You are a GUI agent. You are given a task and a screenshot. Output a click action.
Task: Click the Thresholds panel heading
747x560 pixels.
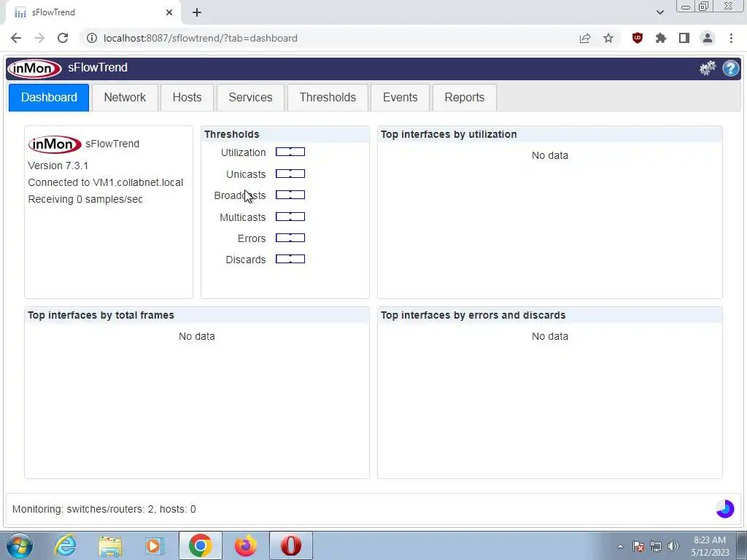[x=231, y=134]
